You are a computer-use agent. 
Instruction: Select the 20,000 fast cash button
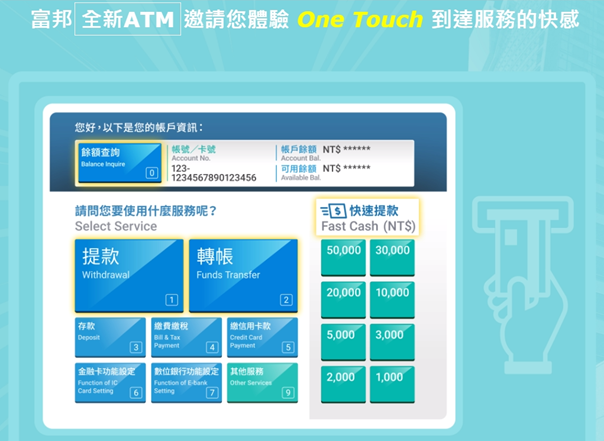[343, 300]
